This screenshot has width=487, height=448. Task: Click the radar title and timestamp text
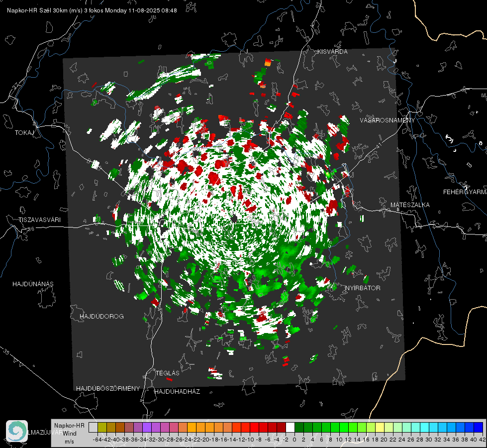pos(92,10)
